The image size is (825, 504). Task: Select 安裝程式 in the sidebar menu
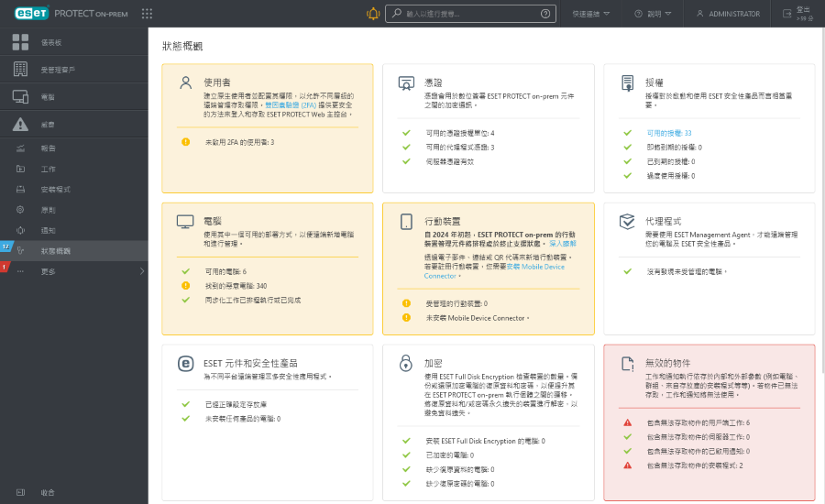(x=55, y=190)
